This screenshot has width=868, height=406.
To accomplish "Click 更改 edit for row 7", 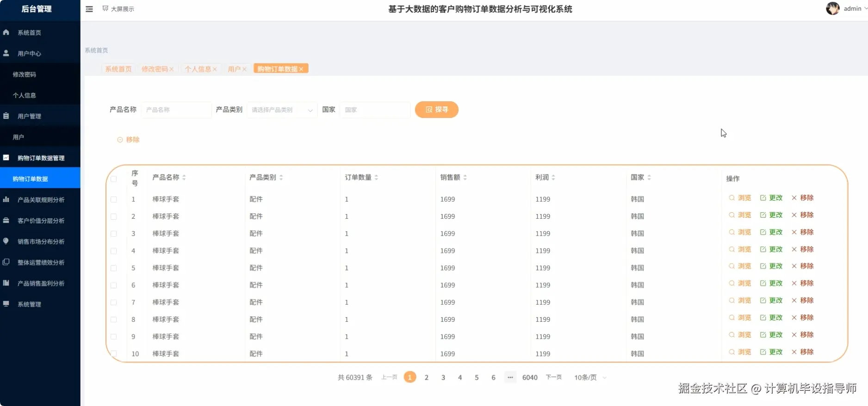I will click(771, 301).
